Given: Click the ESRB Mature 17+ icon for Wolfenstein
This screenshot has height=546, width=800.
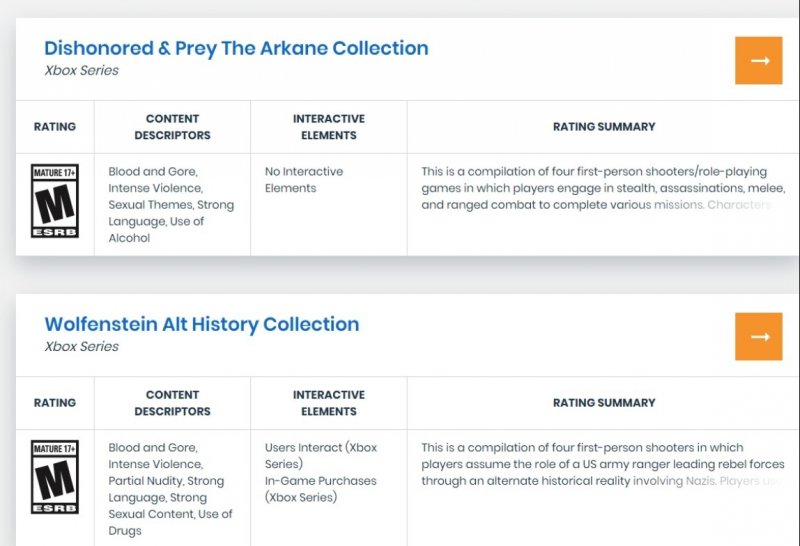Looking at the screenshot, I should [55, 477].
